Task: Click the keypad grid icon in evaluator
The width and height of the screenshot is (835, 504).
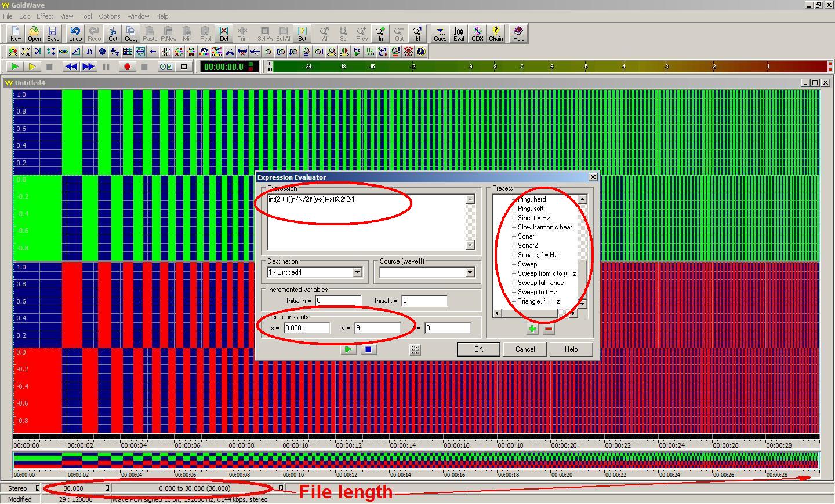Action: coord(415,349)
